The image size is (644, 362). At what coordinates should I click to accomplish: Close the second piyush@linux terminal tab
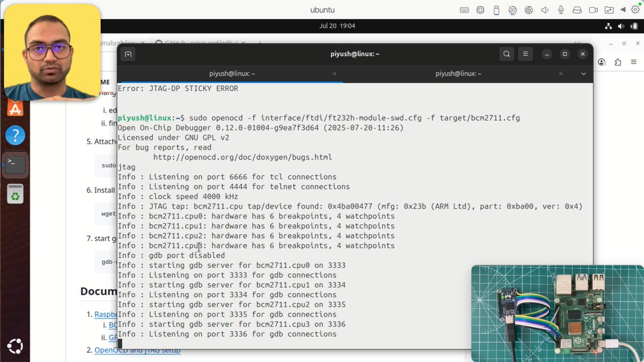tap(561, 73)
